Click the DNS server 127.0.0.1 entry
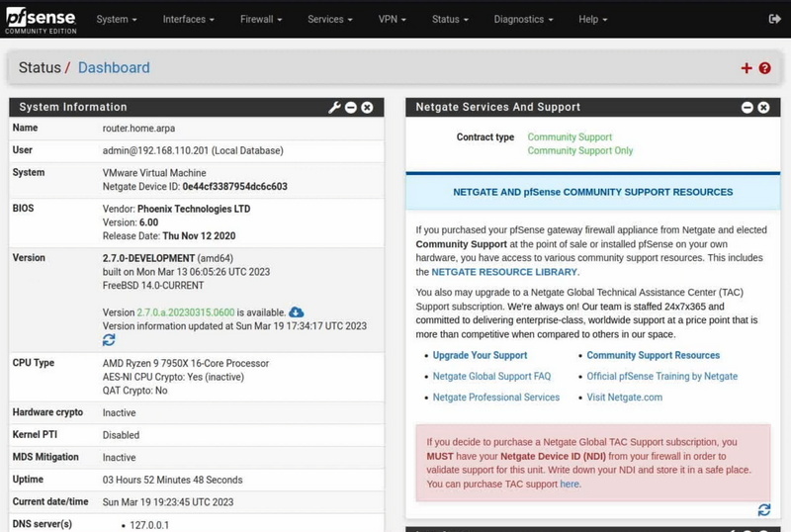 point(149,525)
